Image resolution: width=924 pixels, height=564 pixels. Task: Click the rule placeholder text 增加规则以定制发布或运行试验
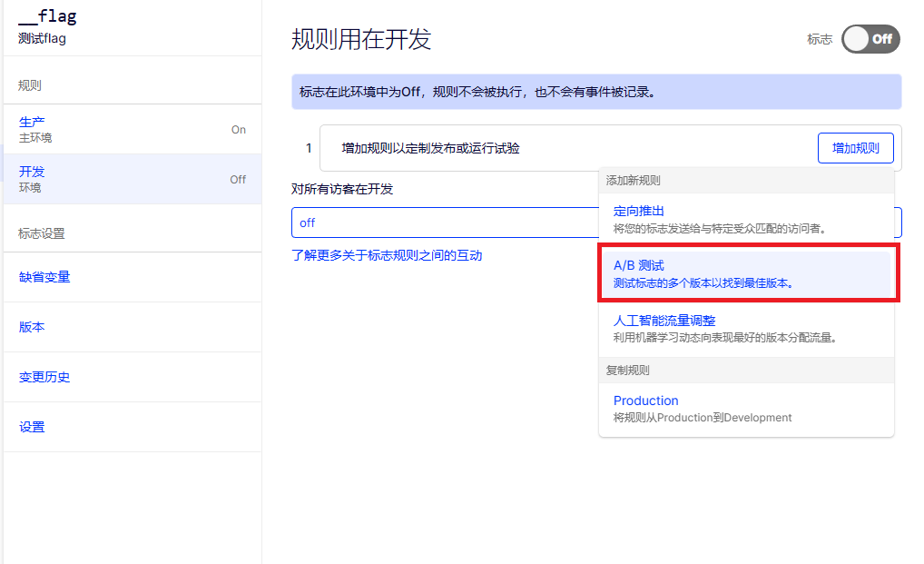[x=430, y=148]
